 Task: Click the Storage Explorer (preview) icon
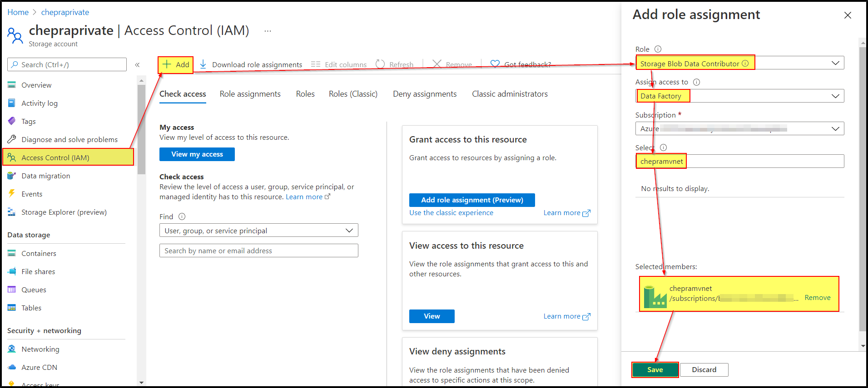12,212
